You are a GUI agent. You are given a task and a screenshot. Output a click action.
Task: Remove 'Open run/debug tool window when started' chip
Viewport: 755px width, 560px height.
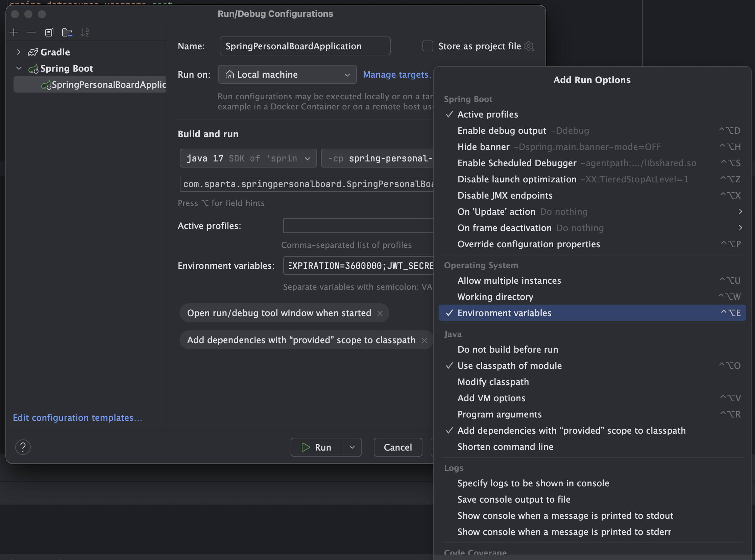click(x=380, y=313)
